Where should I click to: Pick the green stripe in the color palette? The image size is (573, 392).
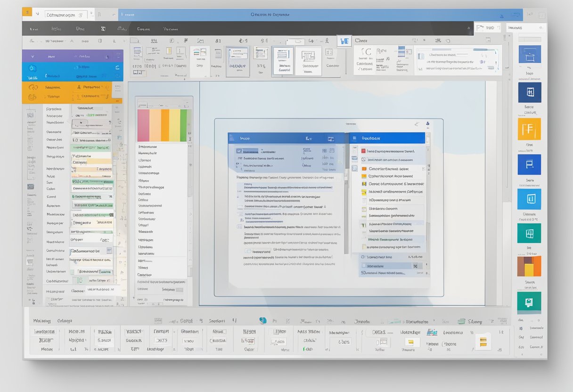183,125
